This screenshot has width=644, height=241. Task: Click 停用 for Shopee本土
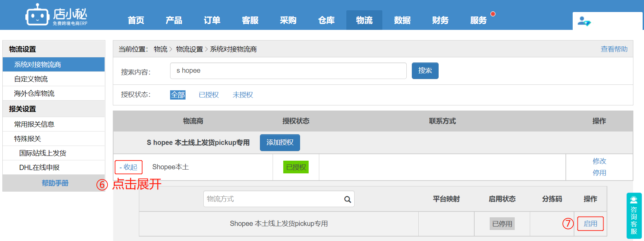[599, 173]
